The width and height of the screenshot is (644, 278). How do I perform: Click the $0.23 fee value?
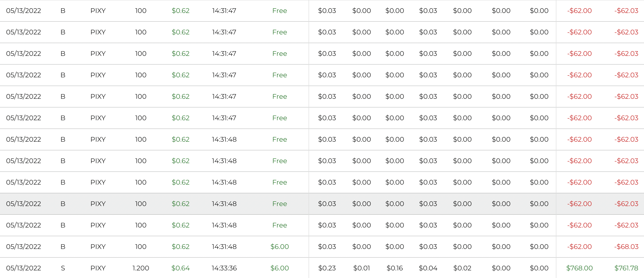[327, 268]
